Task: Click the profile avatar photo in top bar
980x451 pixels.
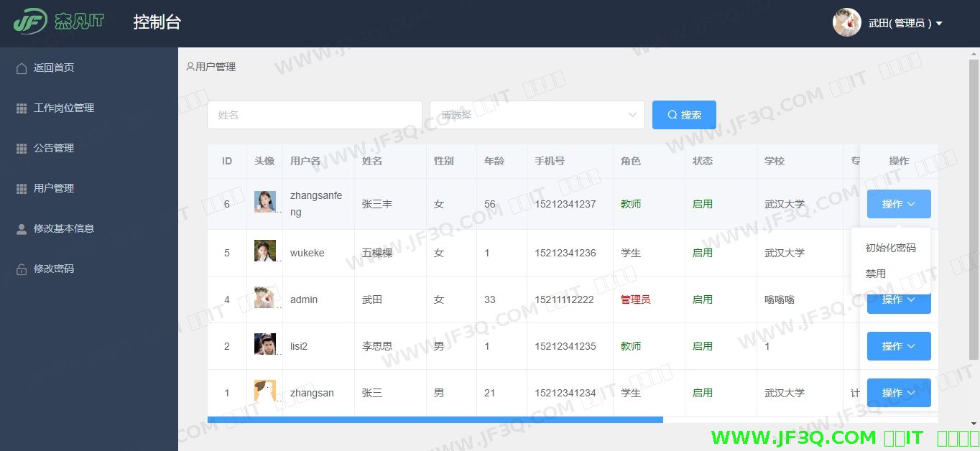Action: (x=846, y=22)
